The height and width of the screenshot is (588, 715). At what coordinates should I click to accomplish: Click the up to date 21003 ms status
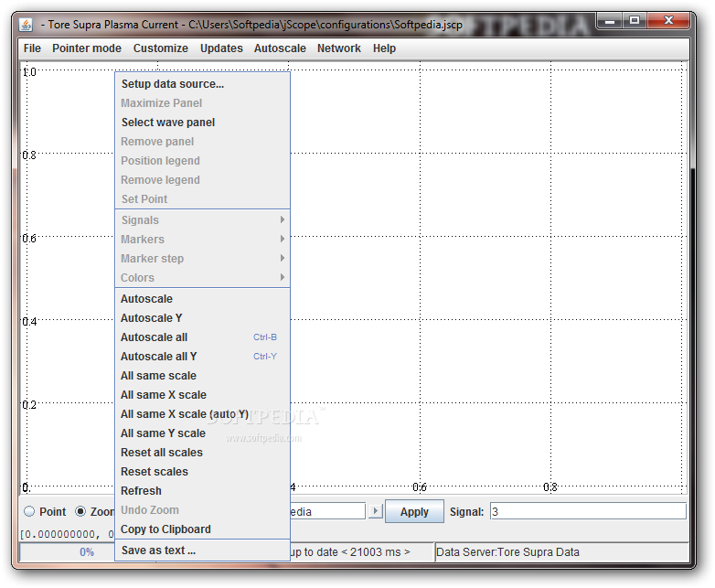click(360, 552)
